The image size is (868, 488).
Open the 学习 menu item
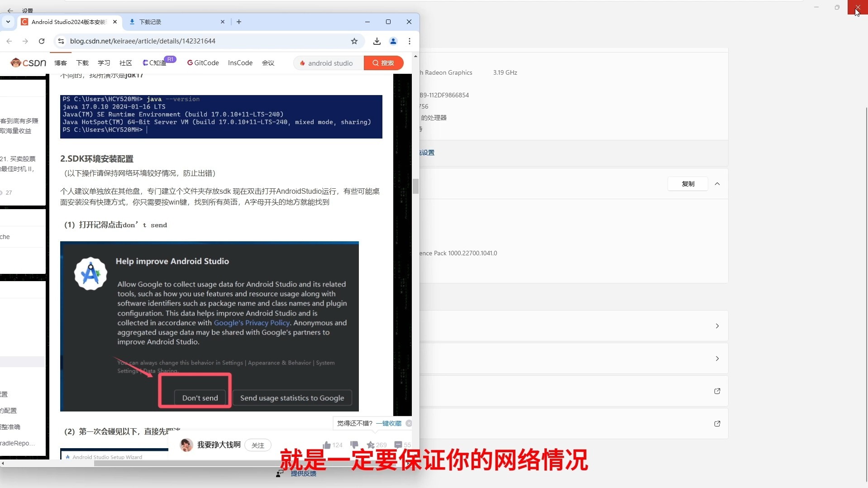pyautogui.click(x=104, y=63)
